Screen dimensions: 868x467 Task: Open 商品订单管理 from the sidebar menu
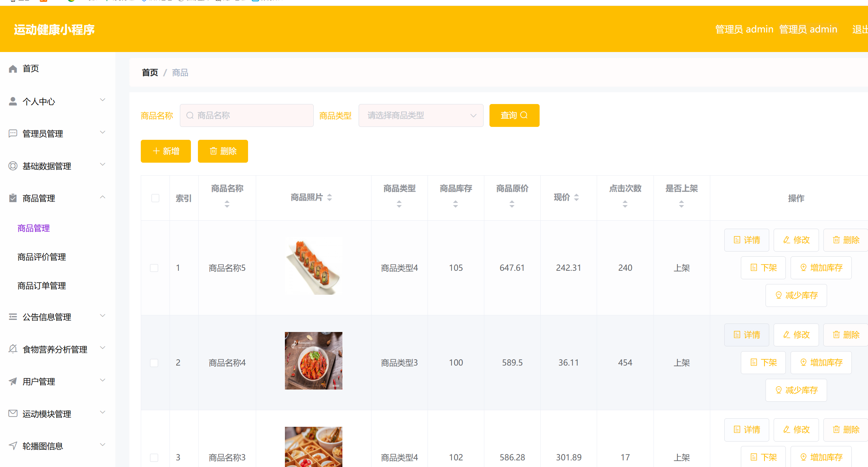point(41,285)
